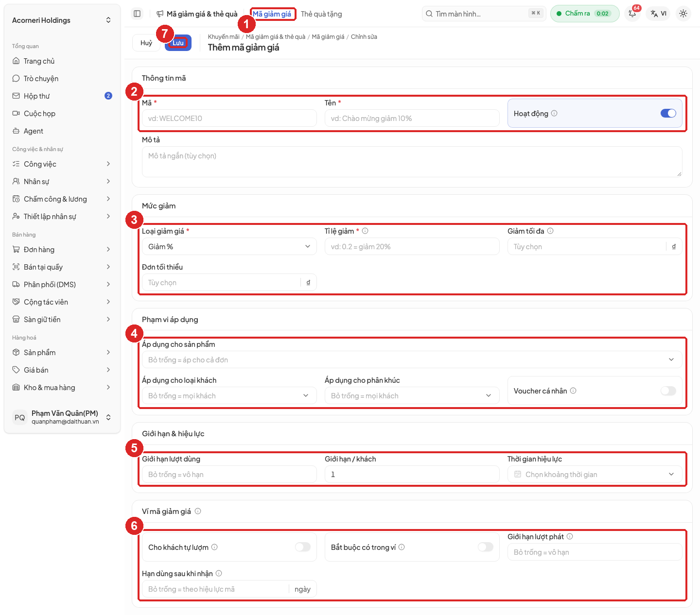Save the form with Lưu button
The width and height of the screenshot is (700, 615).
coord(178,43)
